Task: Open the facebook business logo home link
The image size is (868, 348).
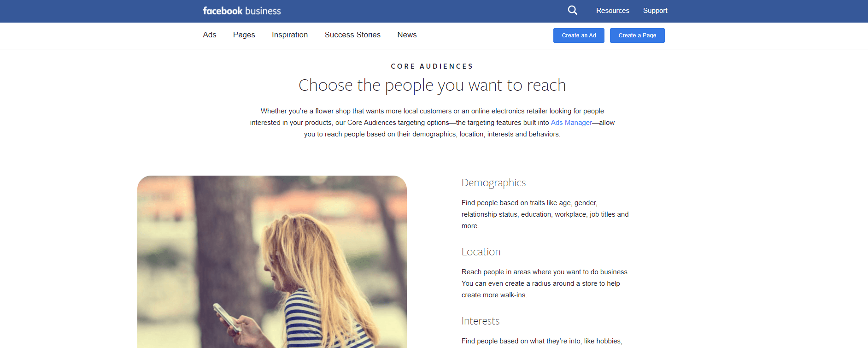Action: pos(242,11)
